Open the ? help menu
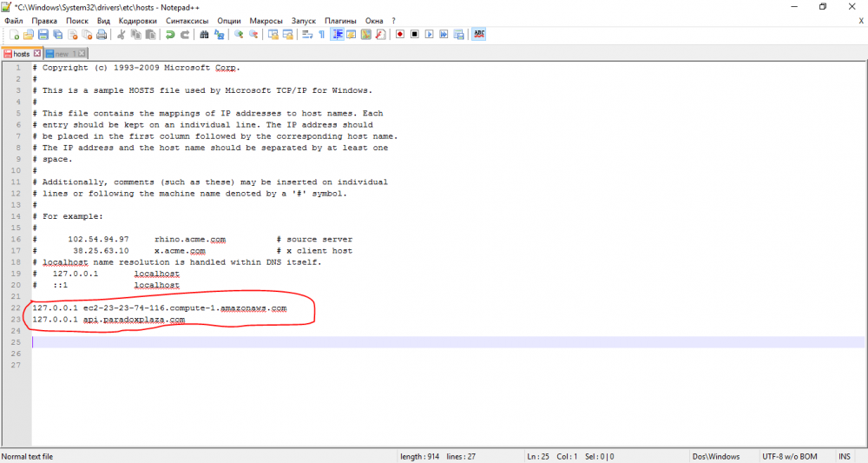The width and height of the screenshot is (868, 463). coord(393,21)
